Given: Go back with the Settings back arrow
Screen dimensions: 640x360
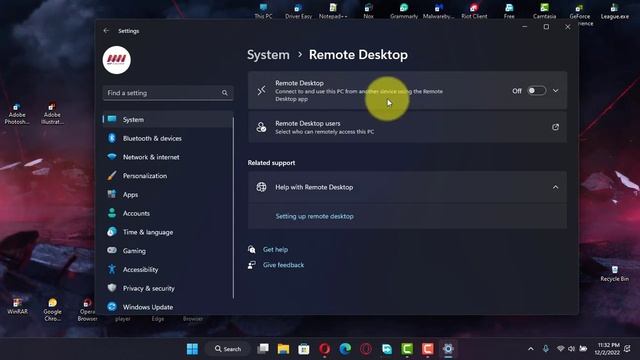Looking at the screenshot, I should (106, 31).
